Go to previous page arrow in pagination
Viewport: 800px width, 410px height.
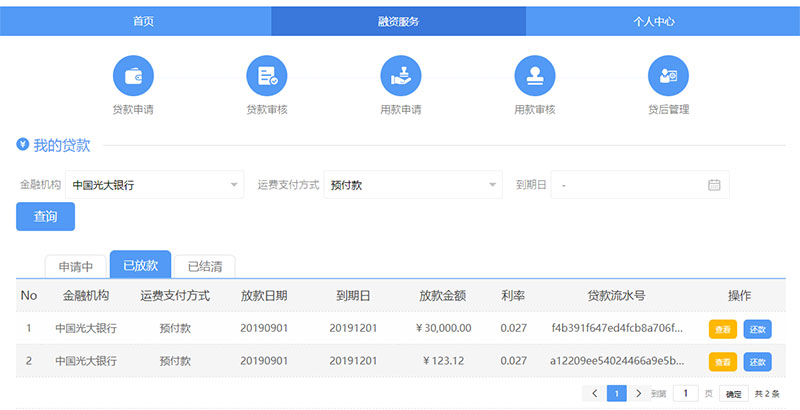click(x=595, y=394)
